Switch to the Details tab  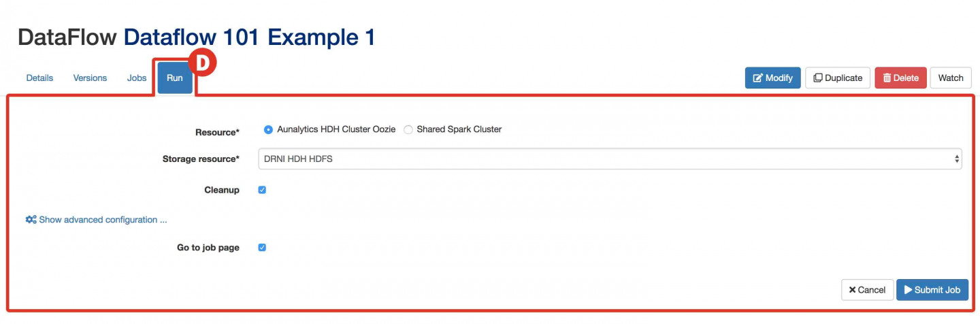pyautogui.click(x=39, y=78)
